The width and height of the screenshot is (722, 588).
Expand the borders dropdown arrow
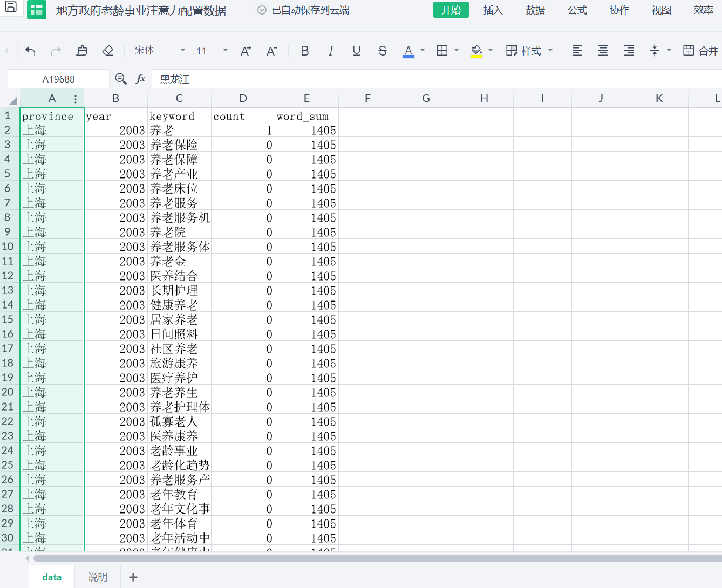click(457, 51)
